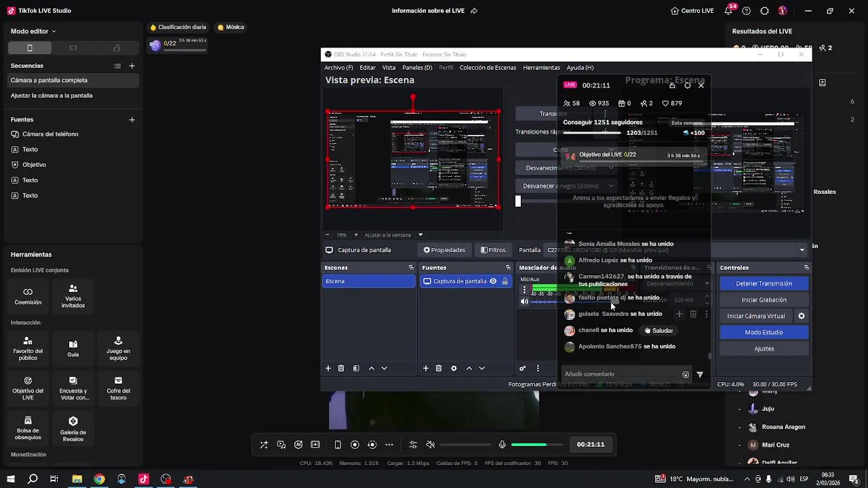
Task: Pop out the OBS Fuentes dock
Action: coord(508,268)
